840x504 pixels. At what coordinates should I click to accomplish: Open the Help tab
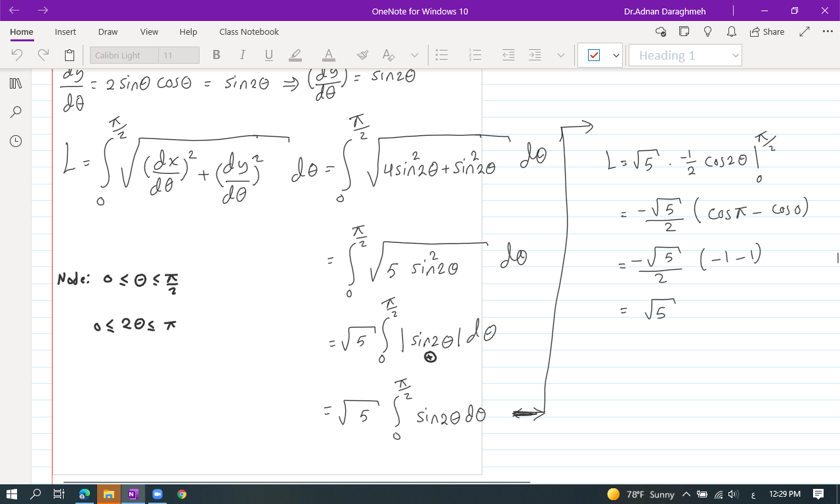[188, 31]
